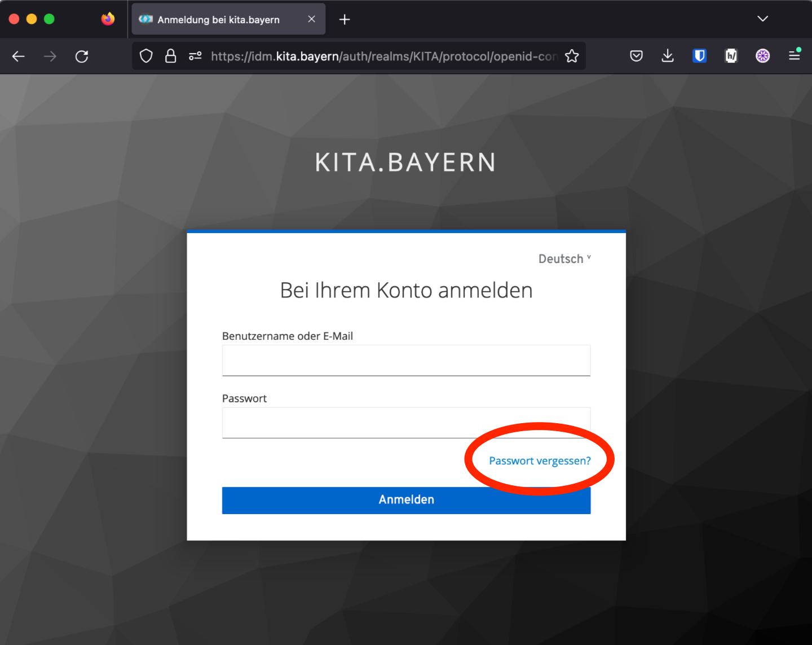
Task: Open site permissions icon in address bar
Action: pyautogui.click(x=195, y=56)
